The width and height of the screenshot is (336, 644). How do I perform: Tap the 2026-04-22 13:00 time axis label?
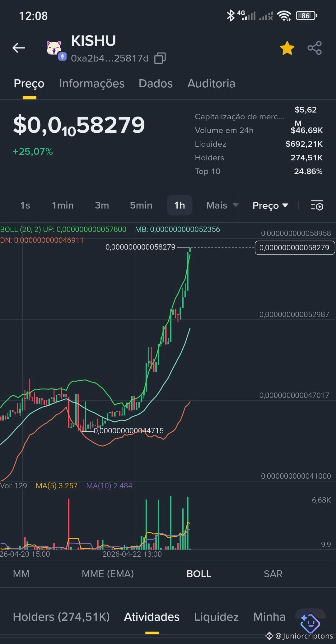click(132, 554)
